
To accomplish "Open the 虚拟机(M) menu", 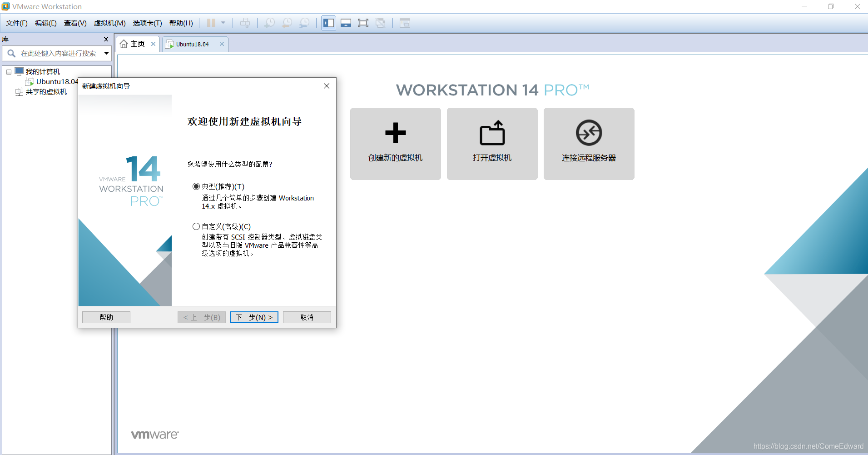I will pyautogui.click(x=110, y=23).
